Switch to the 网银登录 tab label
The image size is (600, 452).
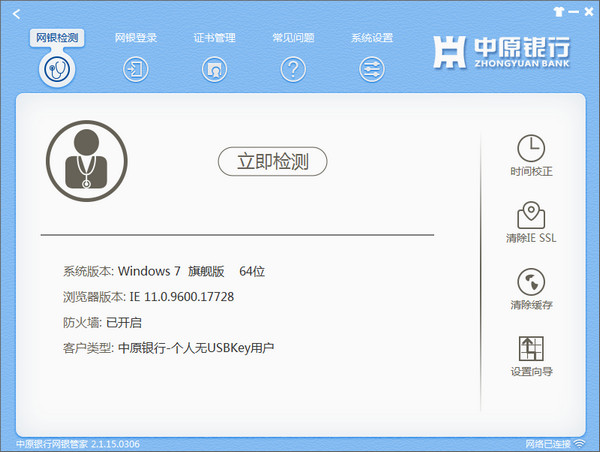point(136,38)
